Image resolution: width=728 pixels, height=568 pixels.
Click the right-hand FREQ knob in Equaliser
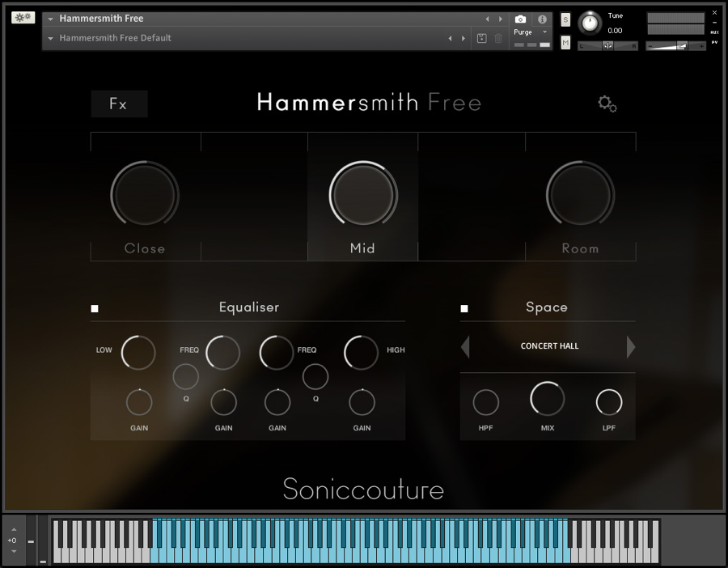tap(277, 353)
